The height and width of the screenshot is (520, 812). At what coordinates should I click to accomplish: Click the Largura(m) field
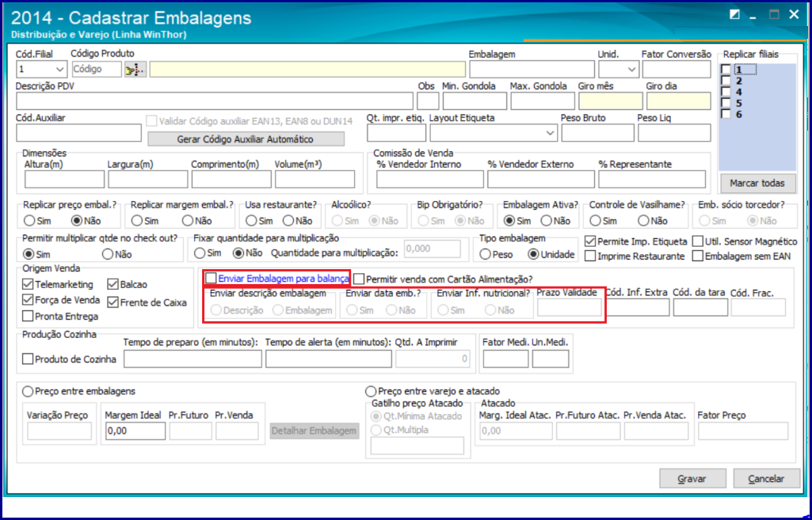tap(147, 179)
